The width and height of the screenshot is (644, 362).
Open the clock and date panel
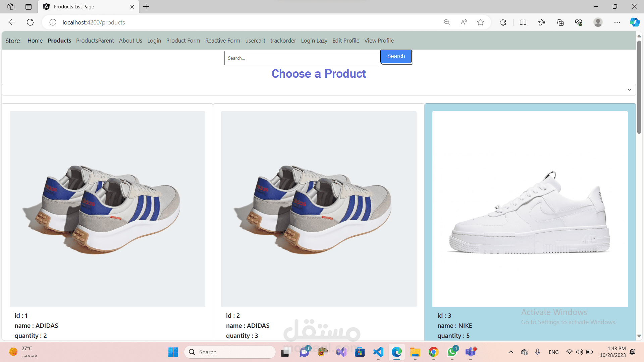[x=613, y=352]
